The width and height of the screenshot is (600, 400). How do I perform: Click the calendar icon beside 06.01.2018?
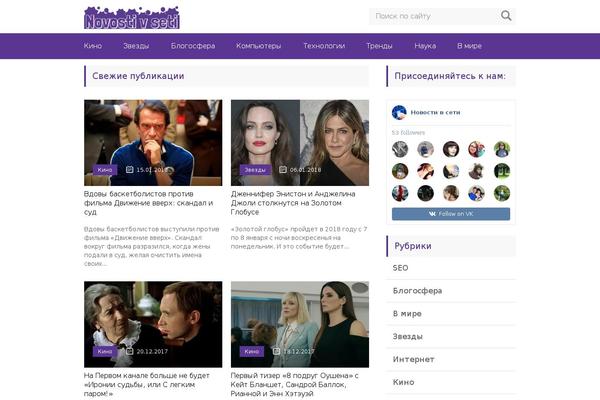(283, 169)
